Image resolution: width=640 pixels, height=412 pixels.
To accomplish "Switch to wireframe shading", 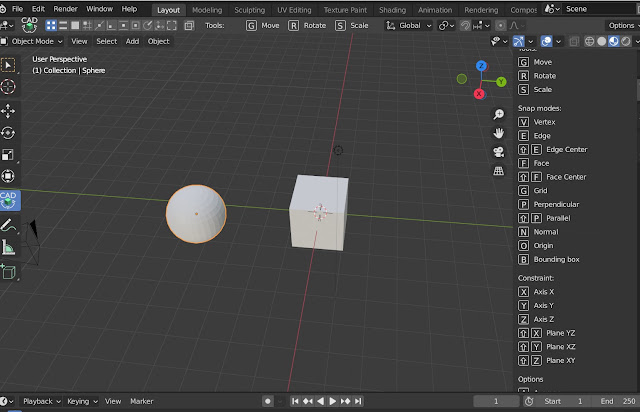I will point(589,41).
